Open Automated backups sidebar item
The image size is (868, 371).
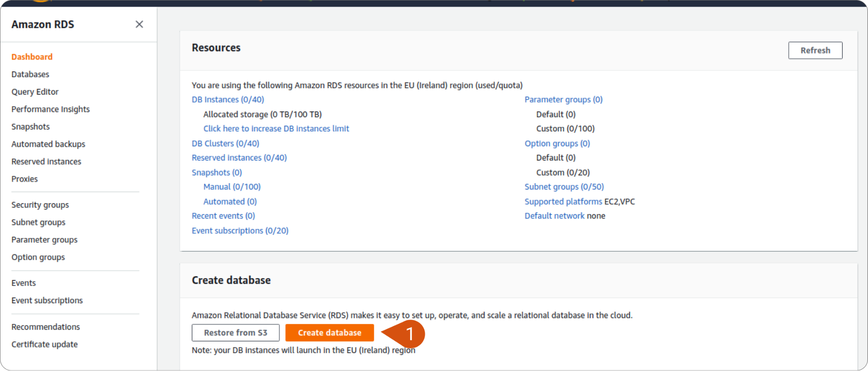(48, 144)
